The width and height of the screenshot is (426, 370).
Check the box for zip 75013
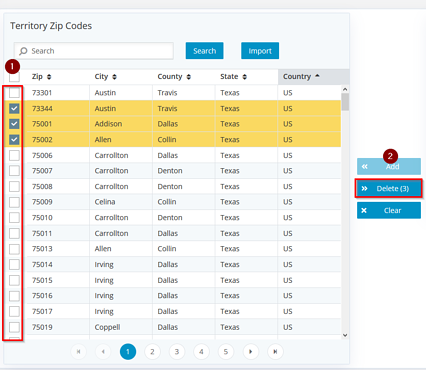pyautogui.click(x=14, y=249)
